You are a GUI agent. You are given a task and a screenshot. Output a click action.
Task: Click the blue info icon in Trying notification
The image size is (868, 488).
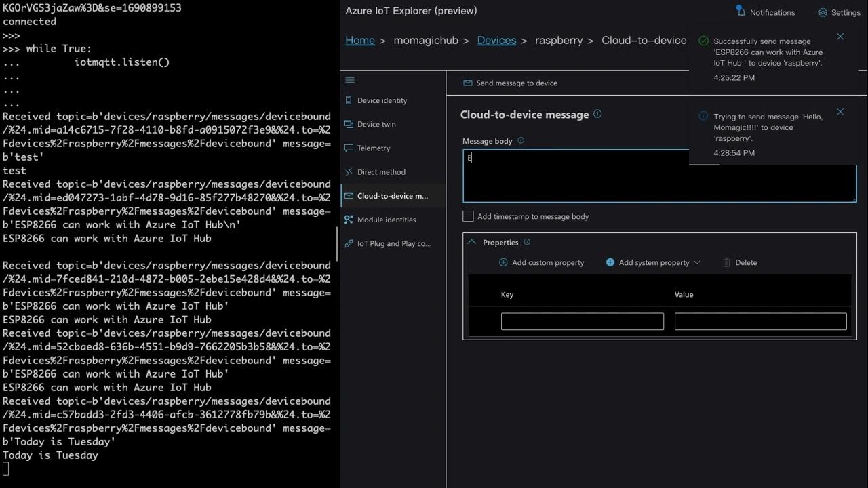[703, 116]
